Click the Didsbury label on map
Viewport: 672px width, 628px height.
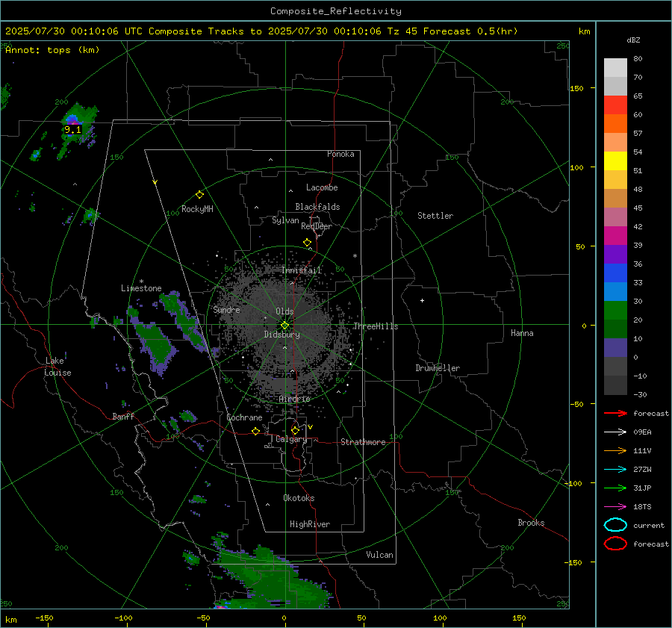coord(281,335)
